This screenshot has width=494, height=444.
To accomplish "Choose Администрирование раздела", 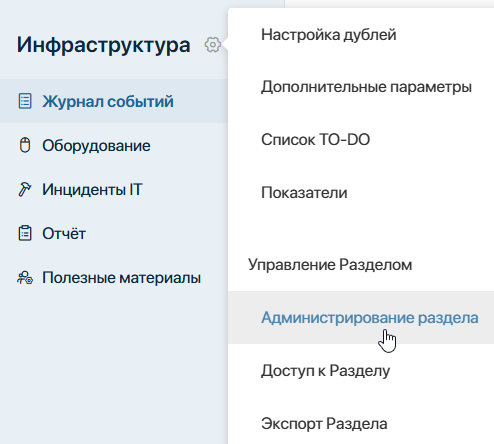I will point(361,317).
